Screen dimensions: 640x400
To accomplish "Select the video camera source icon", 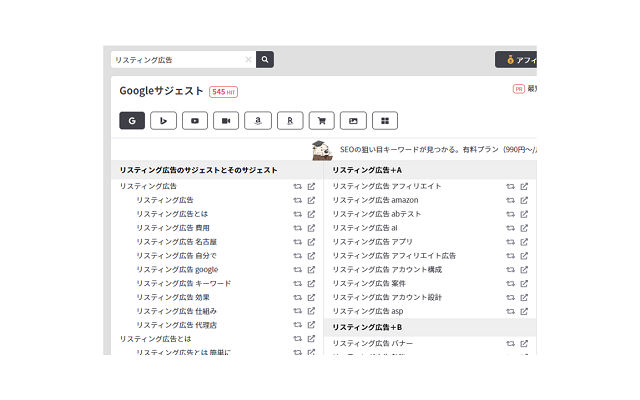I will coord(226,121).
